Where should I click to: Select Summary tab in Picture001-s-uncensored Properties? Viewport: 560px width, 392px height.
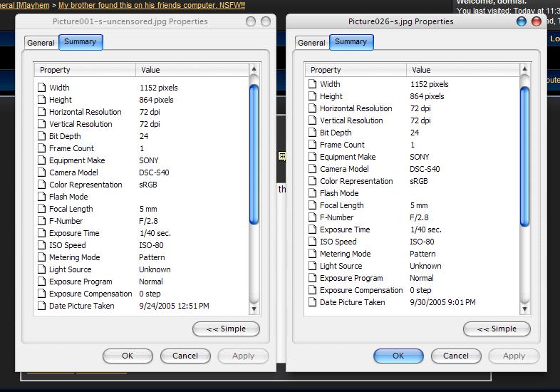(81, 42)
